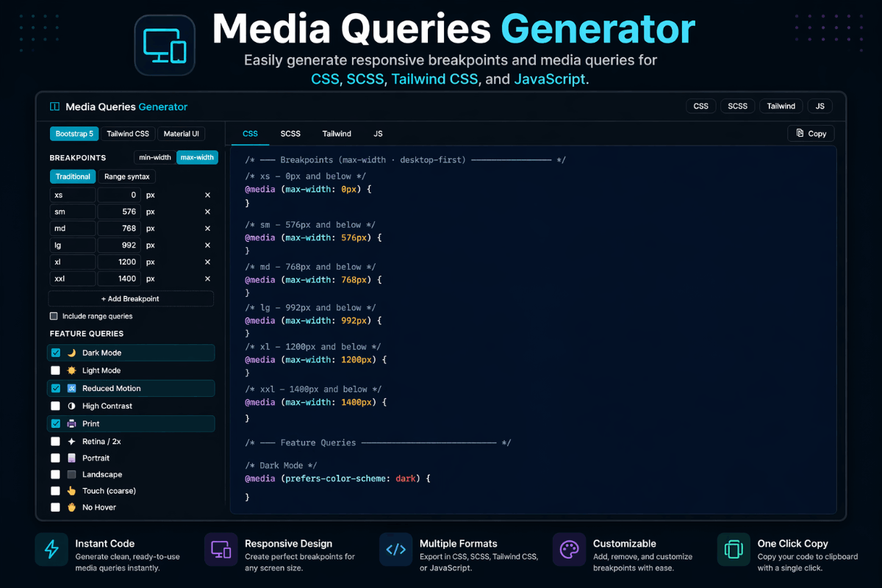Select max-width mode toggle
Image resolution: width=882 pixels, height=588 pixels.
click(197, 157)
